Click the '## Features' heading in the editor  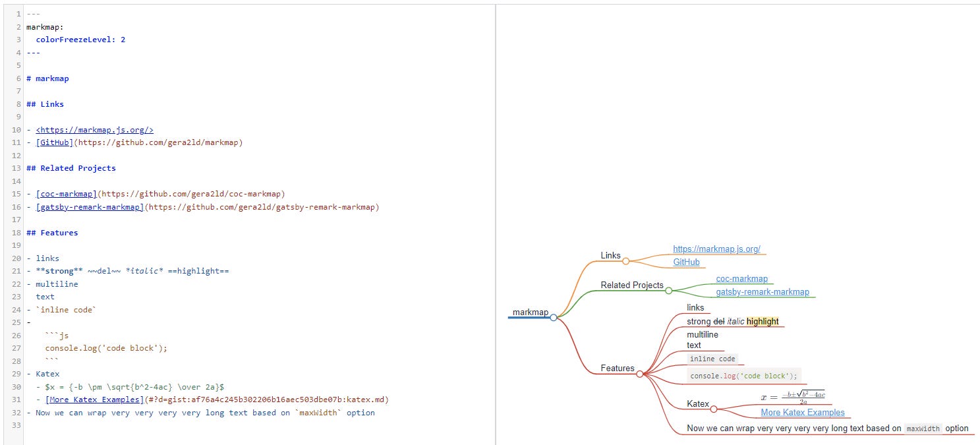pyautogui.click(x=51, y=232)
